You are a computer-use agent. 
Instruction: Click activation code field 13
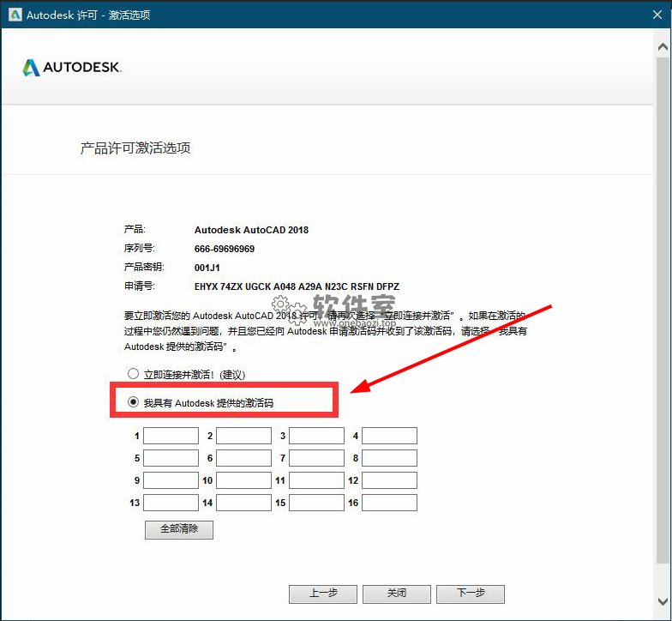[171, 503]
